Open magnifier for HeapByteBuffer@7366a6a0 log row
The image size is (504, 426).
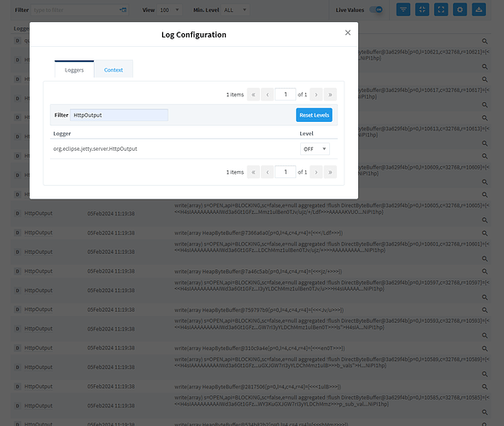tap(484, 233)
